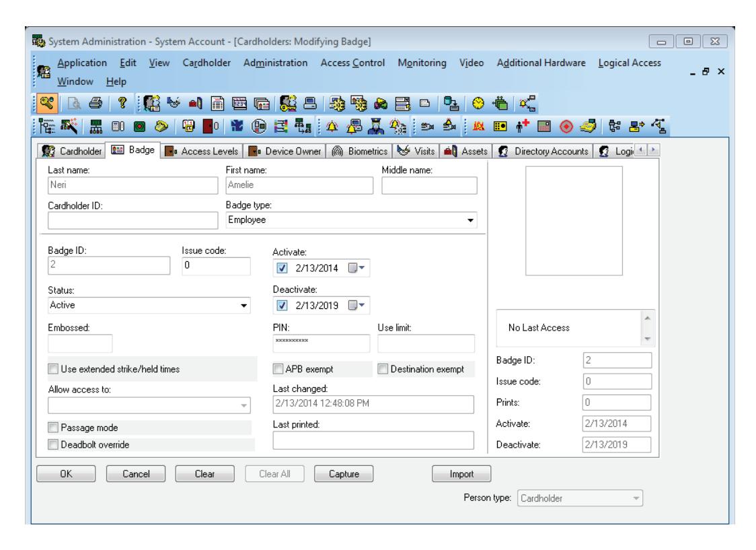756x550 pixels.
Task: Enable the Deadbolt override checkbox
Action: pyautogui.click(x=53, y=444)
